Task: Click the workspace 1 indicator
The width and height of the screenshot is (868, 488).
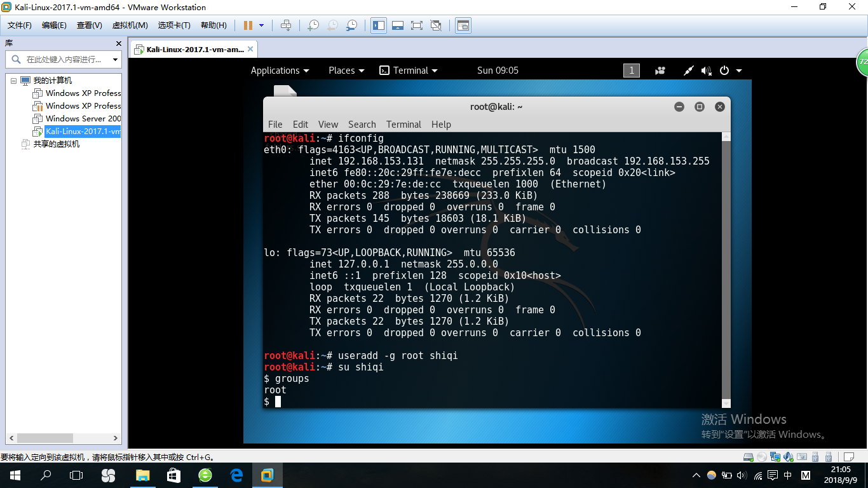Action: point(631,71)
